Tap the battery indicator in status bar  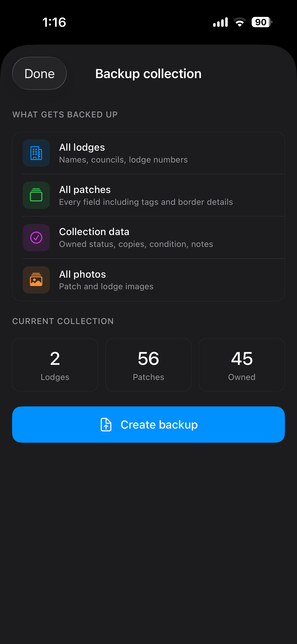pos(262,22)
